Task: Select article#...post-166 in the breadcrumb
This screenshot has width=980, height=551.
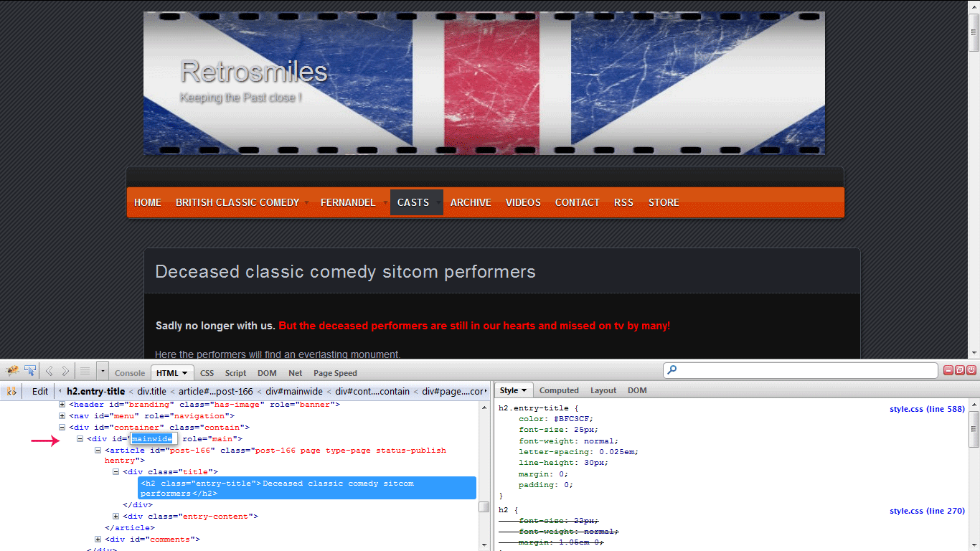Action: tap(216, 391)
